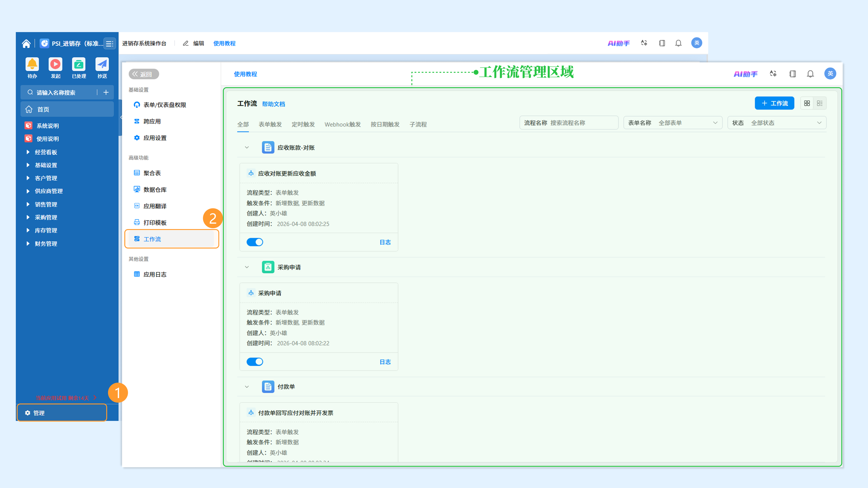
Task: Click the trial notice 当前应用试用 剩余14天
Action: point(66,398)
